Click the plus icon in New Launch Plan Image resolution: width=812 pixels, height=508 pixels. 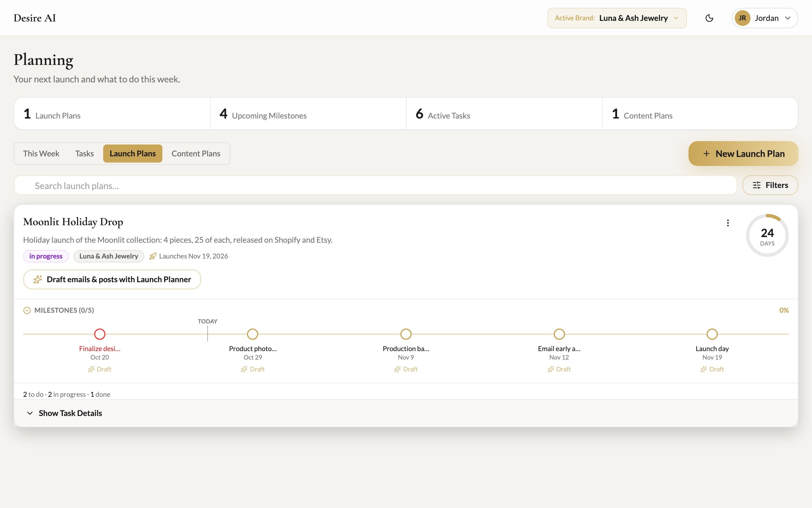click(706, 154)
